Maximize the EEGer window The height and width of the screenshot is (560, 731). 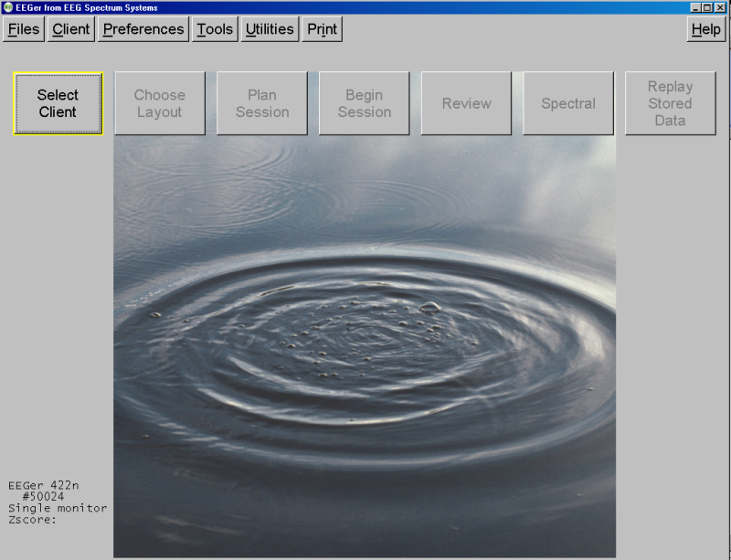click(708, 7)
